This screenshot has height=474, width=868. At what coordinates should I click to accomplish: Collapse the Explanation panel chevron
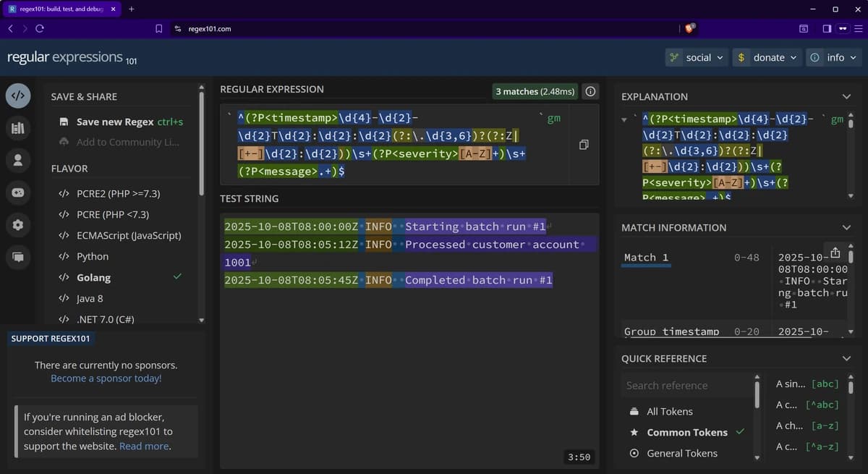[x=846, y=96]
